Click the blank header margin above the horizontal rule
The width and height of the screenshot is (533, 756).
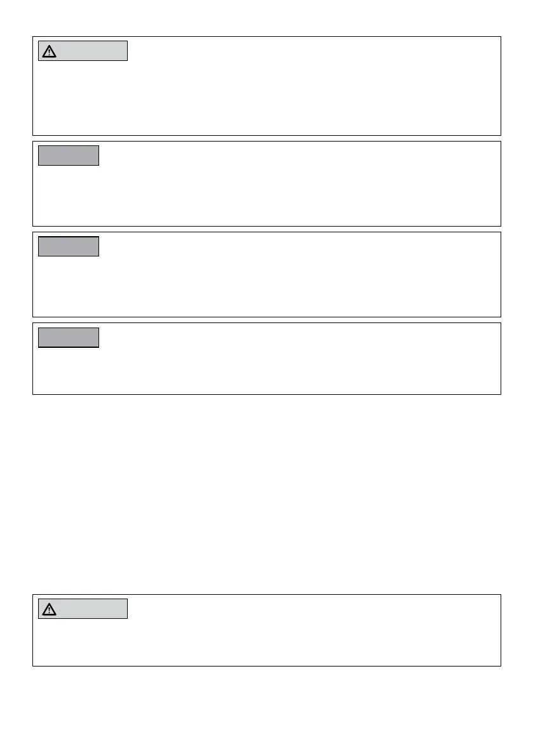[x=267, y=10]
